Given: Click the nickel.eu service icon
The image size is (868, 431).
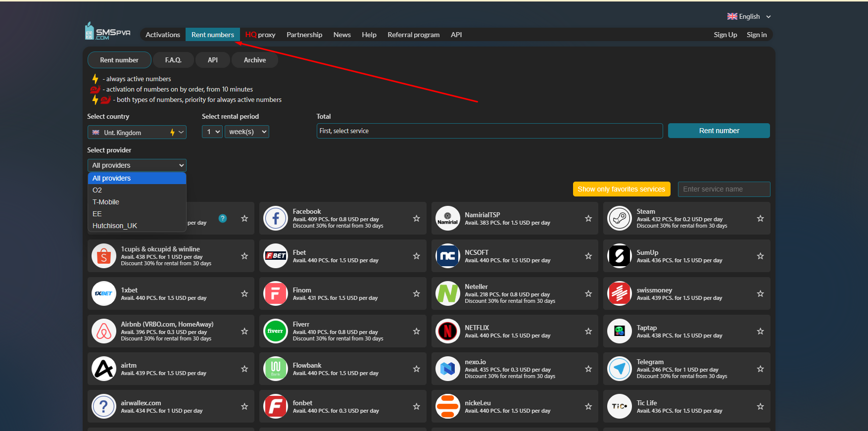Looking at the screenshot, I should point(448,406).
